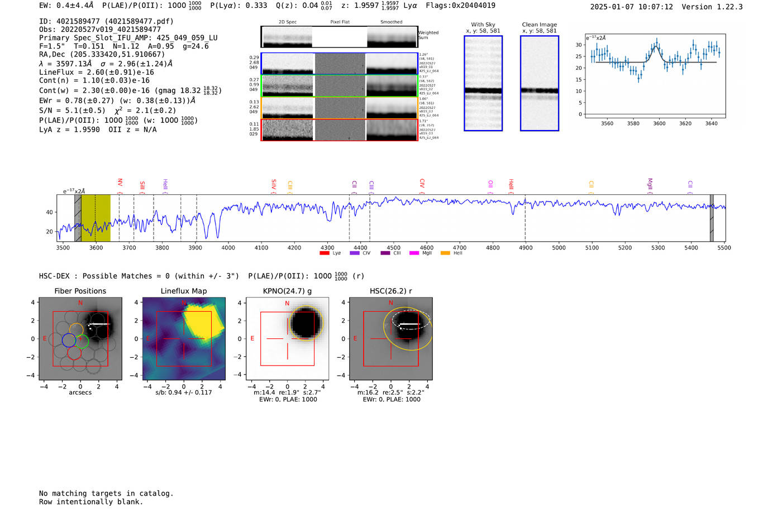Viewport: 782px width, 532px height.
Task: Select the yellow ellipse in HSC r image
Action: (x=408, y=328)
